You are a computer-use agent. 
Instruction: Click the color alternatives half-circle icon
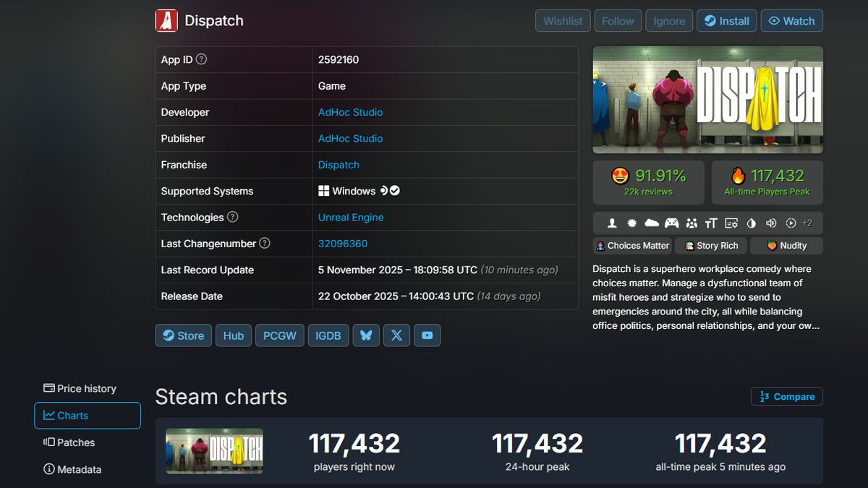coord(751,223)
